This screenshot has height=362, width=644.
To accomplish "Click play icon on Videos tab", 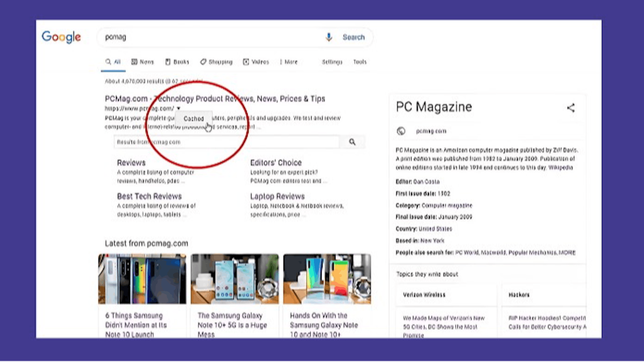I will 246,62.
